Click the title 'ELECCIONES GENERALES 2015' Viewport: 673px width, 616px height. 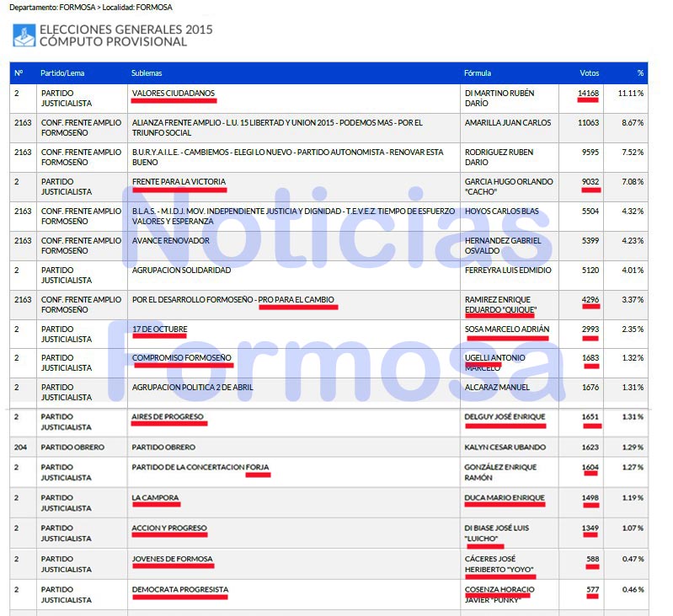click(x=126, y=29)
